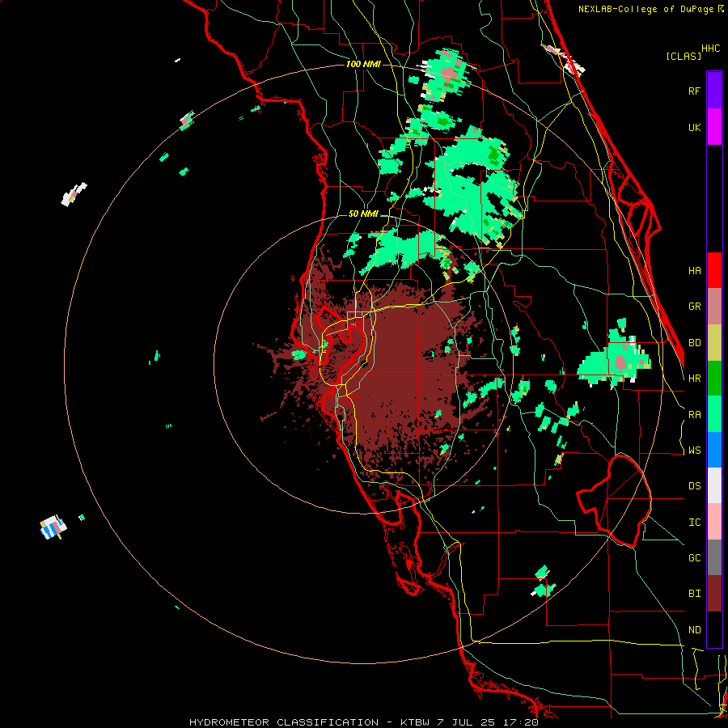
Task: Click the 'HA' legend label text
Action: (694, 271)
